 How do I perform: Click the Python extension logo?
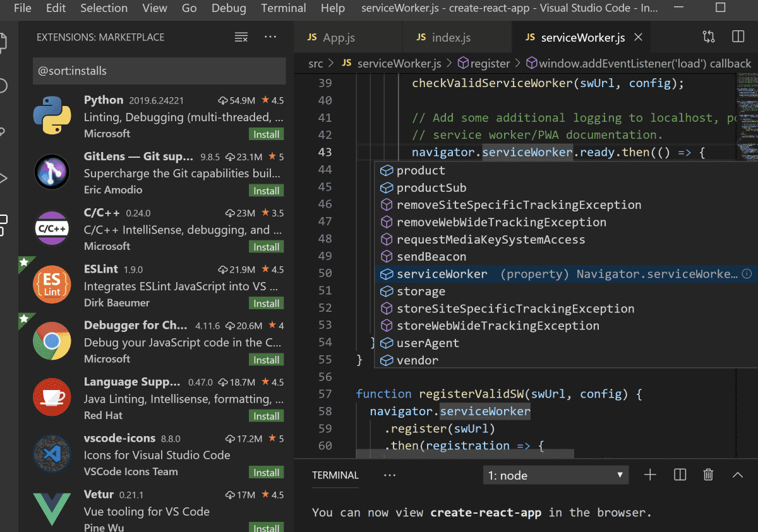tap(52, 116)
